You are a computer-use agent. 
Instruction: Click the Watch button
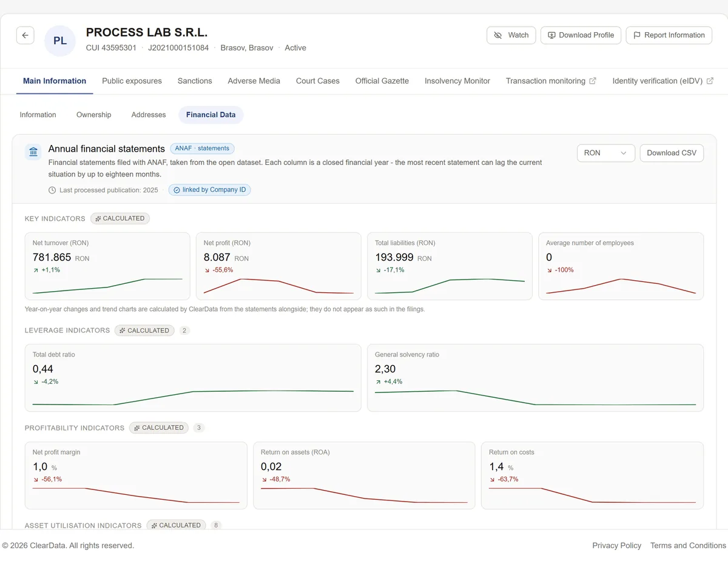pos(511,35)
